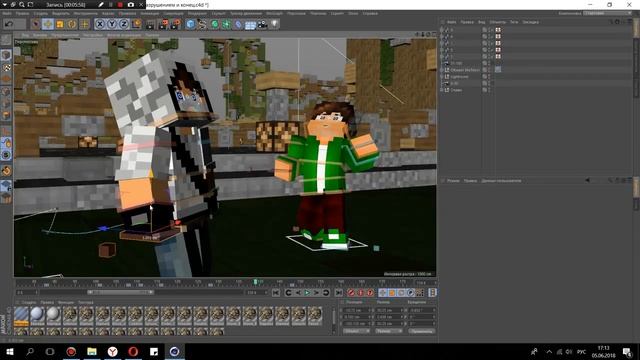Open Объект coordinate mode dropdown

click(356, 331)
